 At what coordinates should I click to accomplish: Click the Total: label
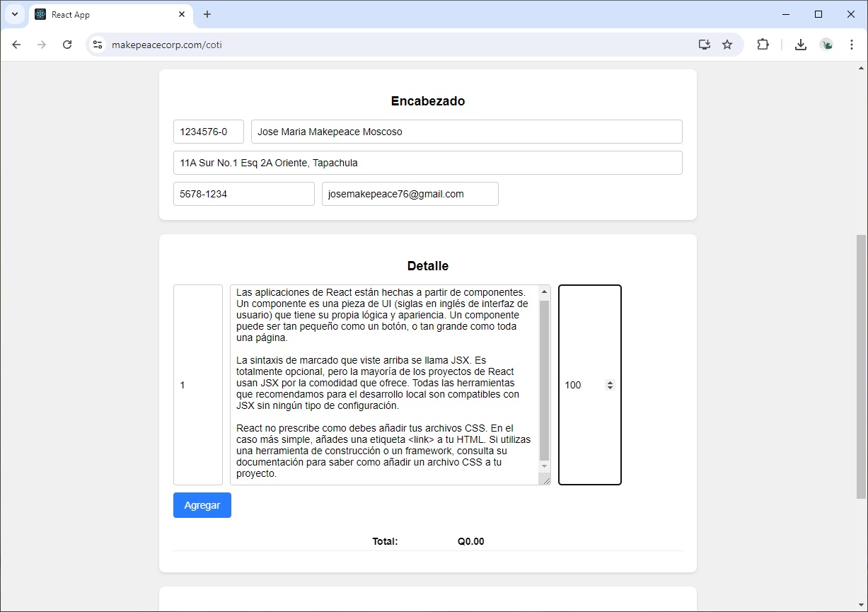point(386,542)
